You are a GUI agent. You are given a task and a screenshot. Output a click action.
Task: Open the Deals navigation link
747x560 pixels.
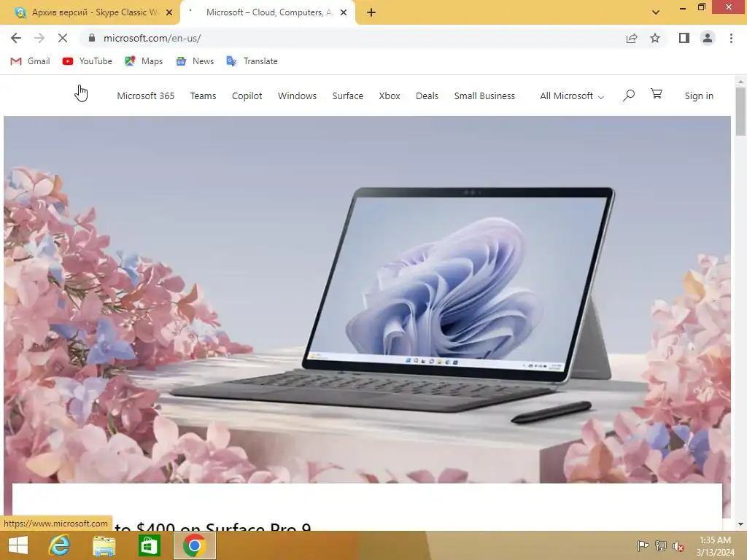427,96
